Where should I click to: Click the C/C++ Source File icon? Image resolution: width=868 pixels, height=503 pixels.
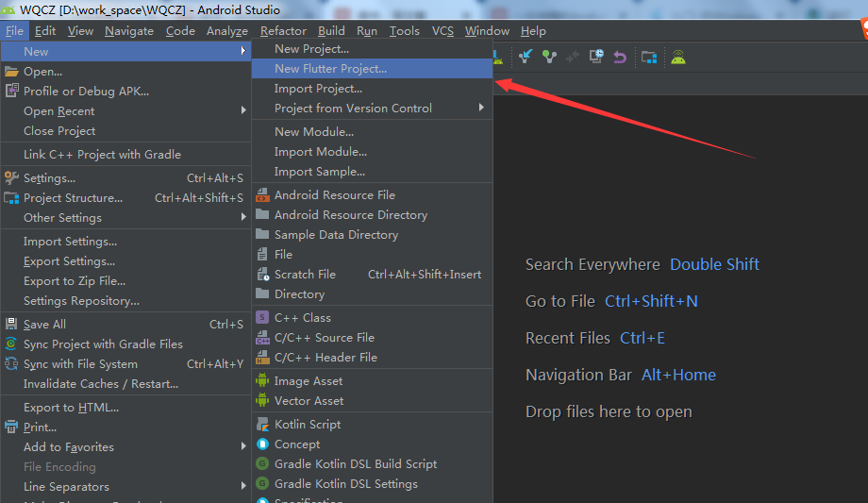coord(262,337)
